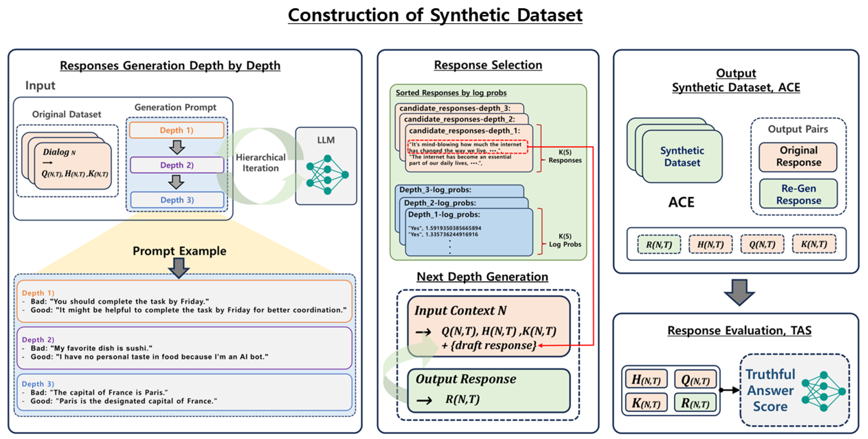Click the Output Response box
This screenshot has height=439, width=868.
click(x=489, y=391)
